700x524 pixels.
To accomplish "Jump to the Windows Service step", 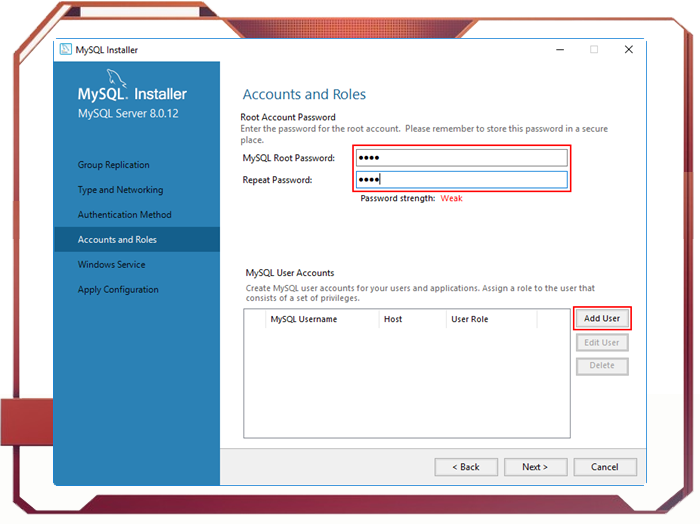I will pyautogui.click(x=111, y=265).
